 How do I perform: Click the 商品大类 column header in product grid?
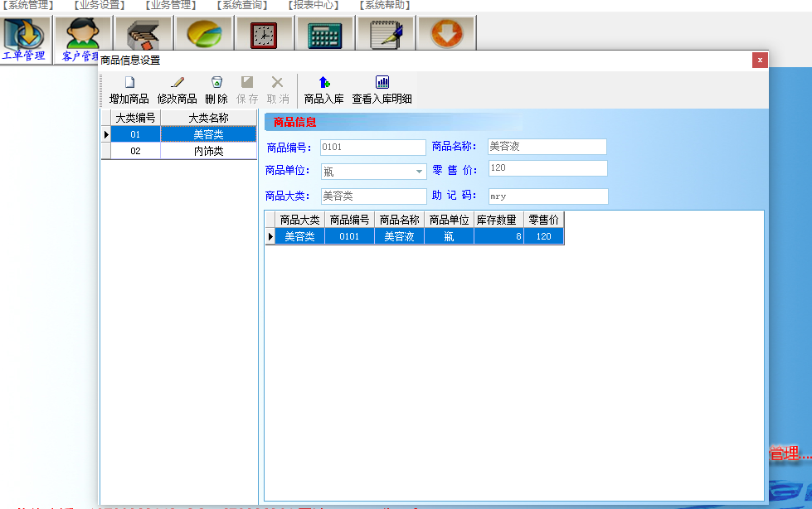click(300, 220)
